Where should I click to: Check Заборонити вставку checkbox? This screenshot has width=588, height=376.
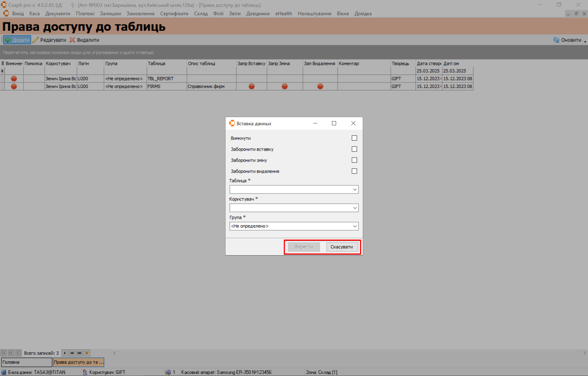pos(354,149)
